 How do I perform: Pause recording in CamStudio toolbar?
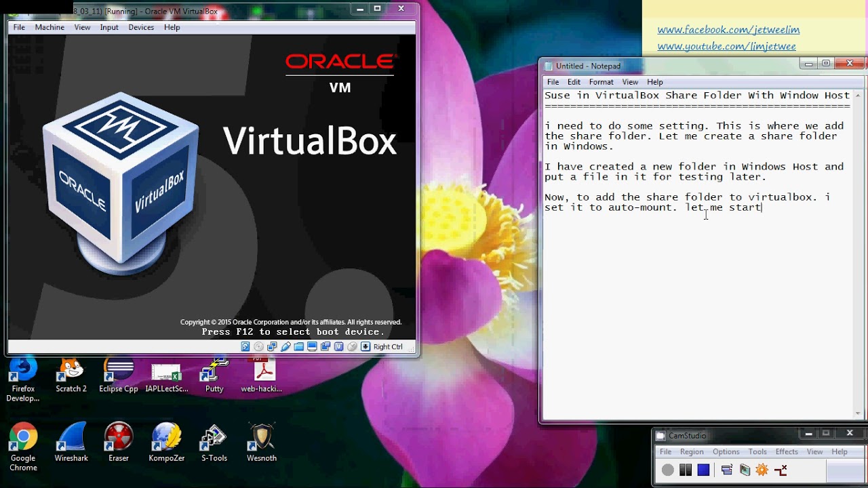tap(686, 470)
